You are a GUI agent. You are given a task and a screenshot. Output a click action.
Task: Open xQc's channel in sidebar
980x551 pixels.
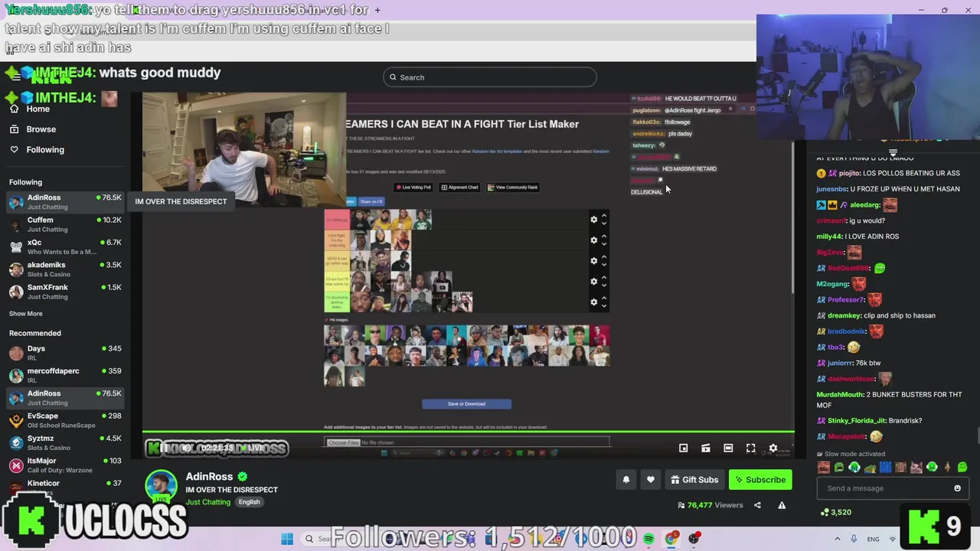tap(64, 246)
